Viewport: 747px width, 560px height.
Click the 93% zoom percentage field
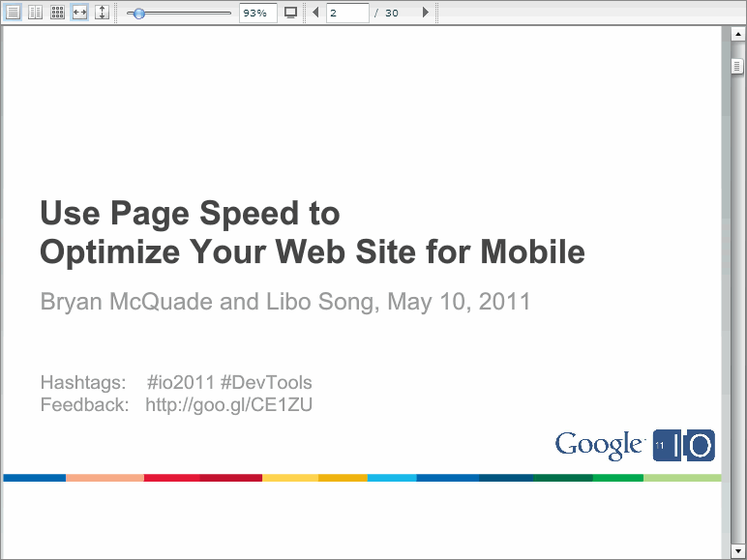click(257, 13)
